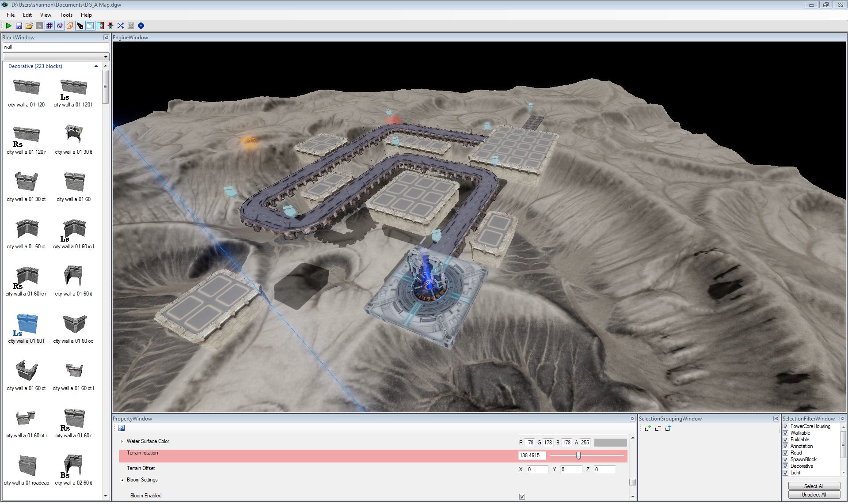The height and width of the screenshot is (504, 848).
Task: Open the block category dropdown in BlockWindow
Action: pyautogui.click(x=105, y=57)
